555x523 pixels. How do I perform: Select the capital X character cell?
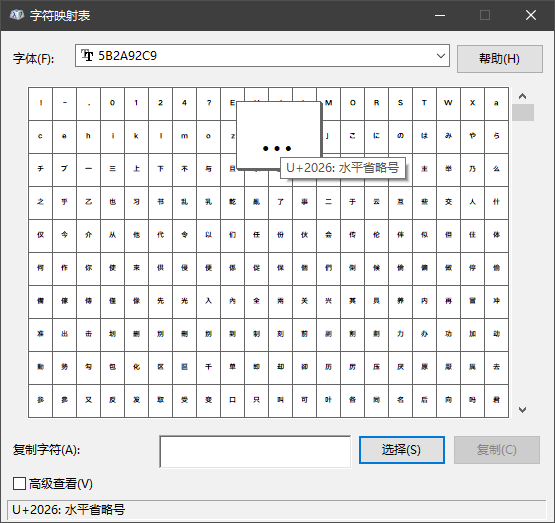pyautogui.click(x=473, y=104)
